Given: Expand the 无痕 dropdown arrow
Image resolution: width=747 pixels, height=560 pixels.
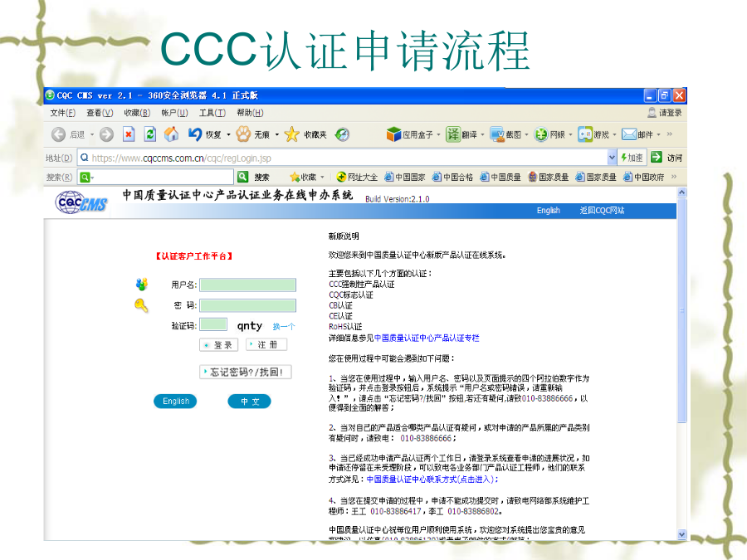Looking at the screenshot, I should (276, 135).
